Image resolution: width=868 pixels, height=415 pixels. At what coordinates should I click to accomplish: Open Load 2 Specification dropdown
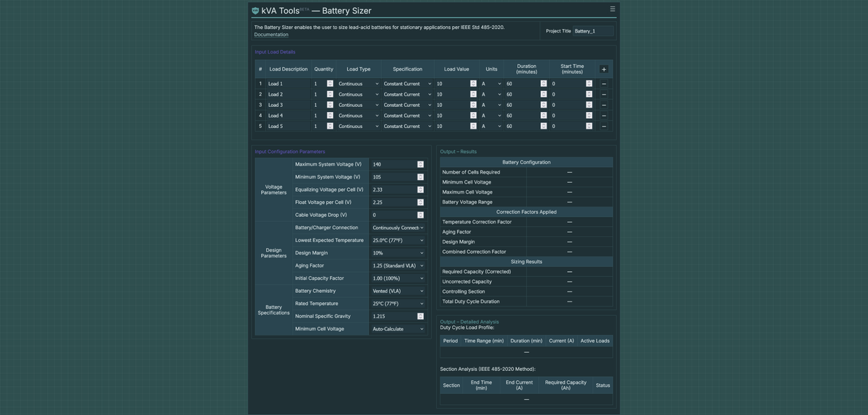[x=407, y=95]
